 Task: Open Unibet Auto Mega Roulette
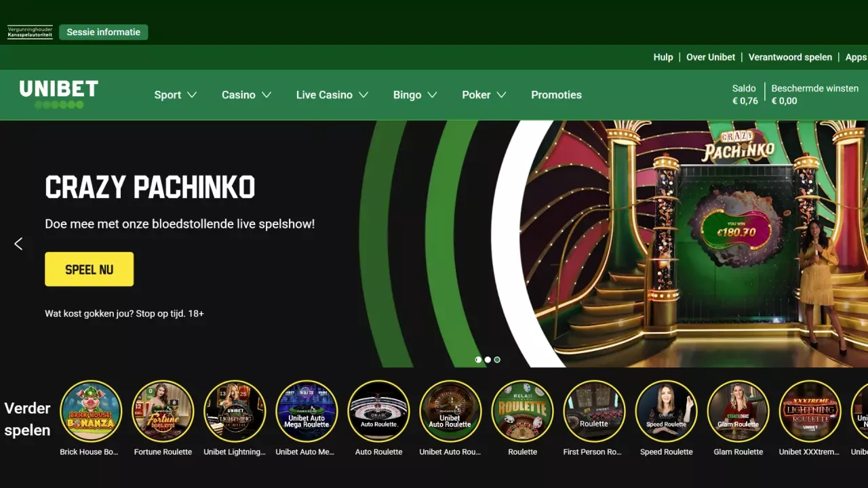[x=307, y=410]
